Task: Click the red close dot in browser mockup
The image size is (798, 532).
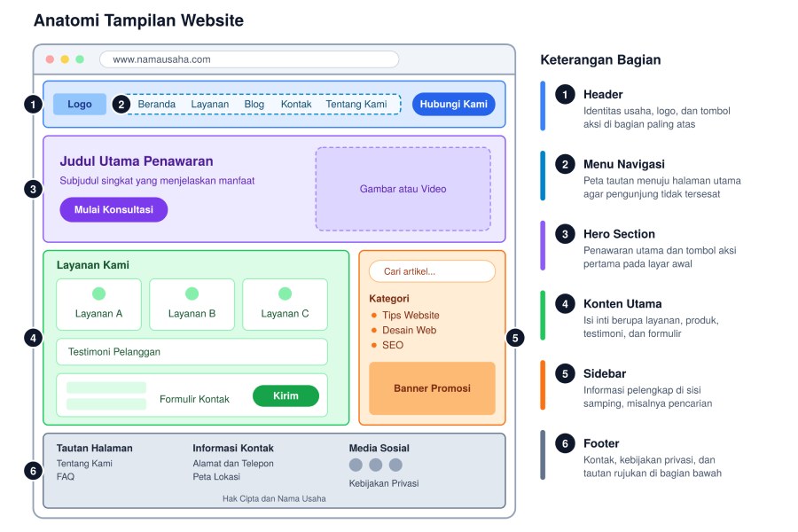Action: coord(50,59)
